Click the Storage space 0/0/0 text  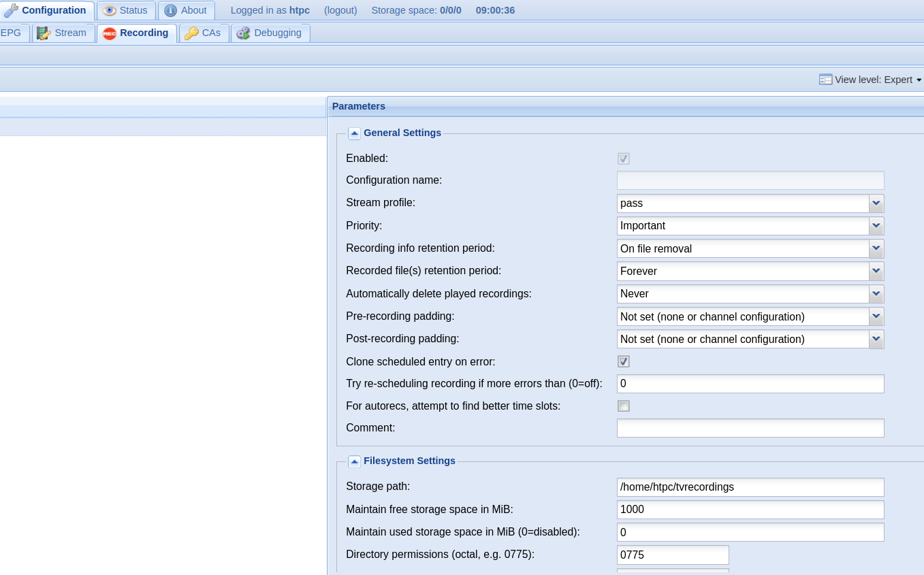point(417,10)
